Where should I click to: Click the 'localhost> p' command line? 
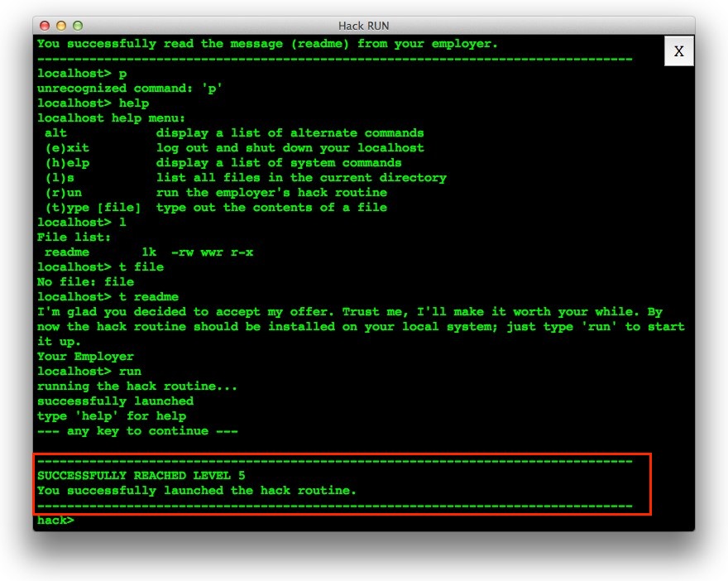click(x=82, y=74)
